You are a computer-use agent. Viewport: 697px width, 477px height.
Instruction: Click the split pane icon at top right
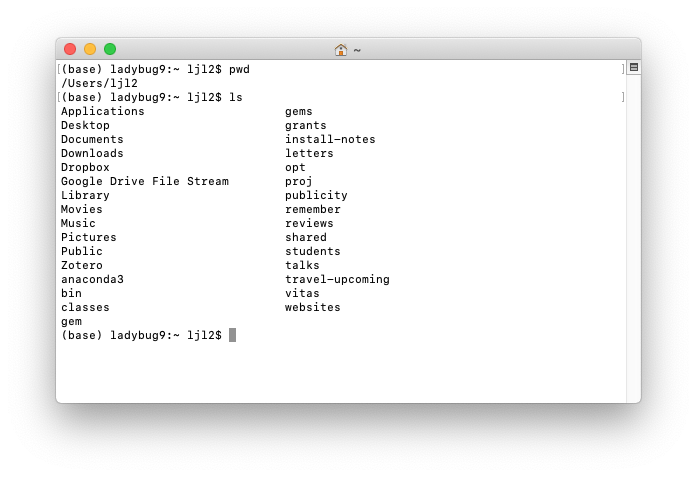click(x=633, y=68)
